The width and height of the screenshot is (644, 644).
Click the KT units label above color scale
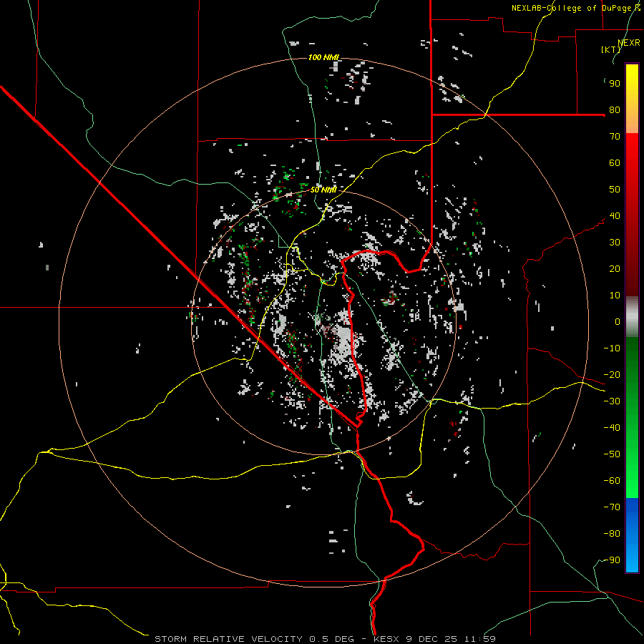coord(610,49)
